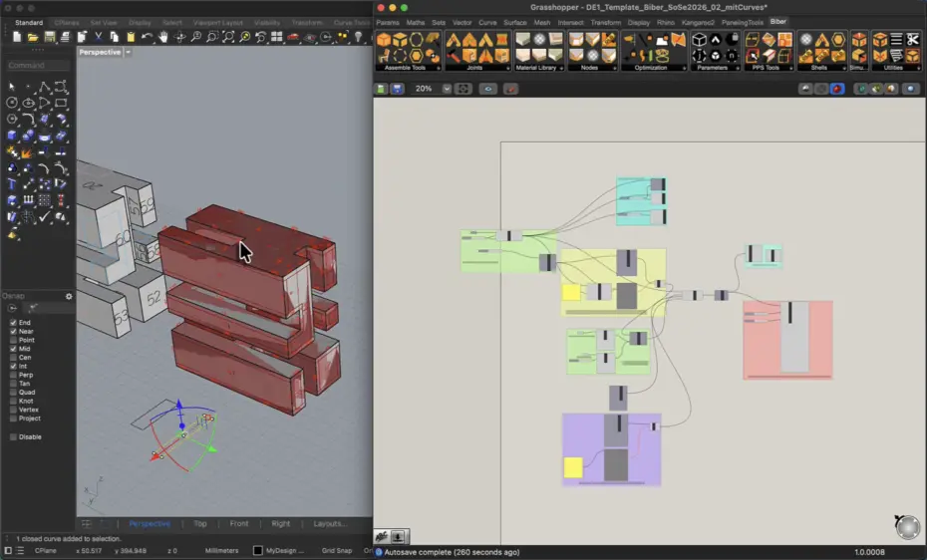Click Millimeters units in status bar

(x=221, y=551)
